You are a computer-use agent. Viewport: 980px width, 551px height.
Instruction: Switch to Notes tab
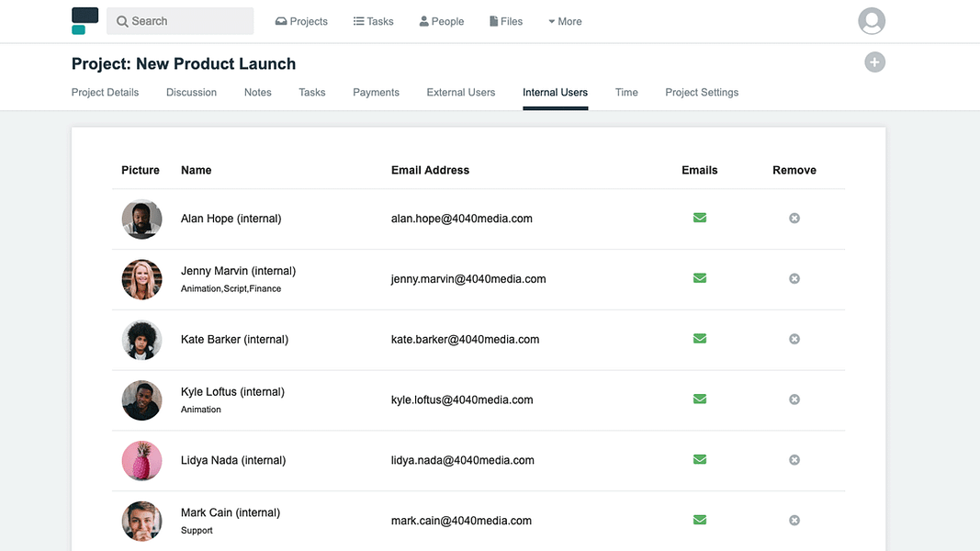pyautogui.click(x=257, y=93)
